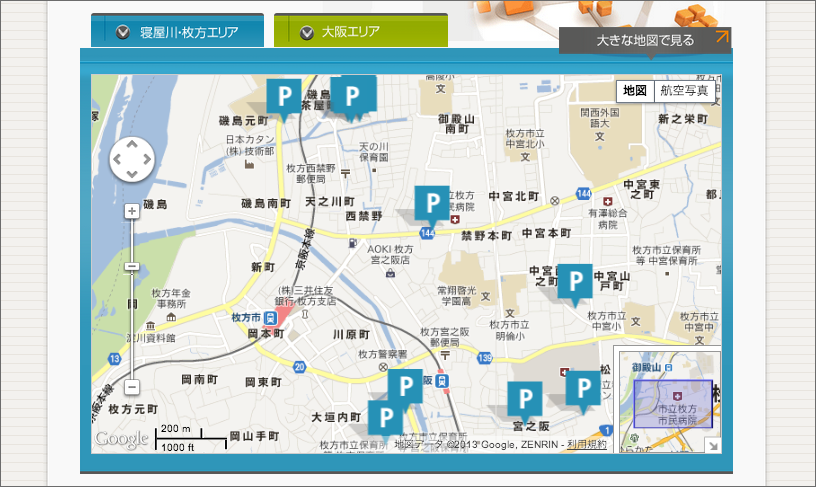The height and width of the screenshot is (487, 816).
Task: Open the 寝屋川·枚方エリア tab
Action: click(177, 32)
